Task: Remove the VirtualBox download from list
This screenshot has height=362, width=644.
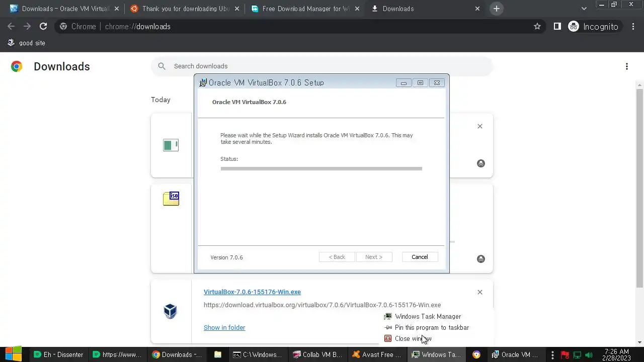Action: [480, 292]
